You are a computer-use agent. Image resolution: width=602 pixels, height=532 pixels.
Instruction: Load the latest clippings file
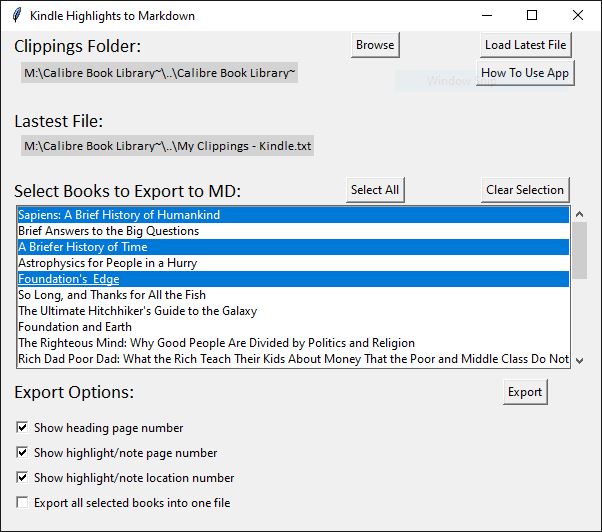pos(525,45)
